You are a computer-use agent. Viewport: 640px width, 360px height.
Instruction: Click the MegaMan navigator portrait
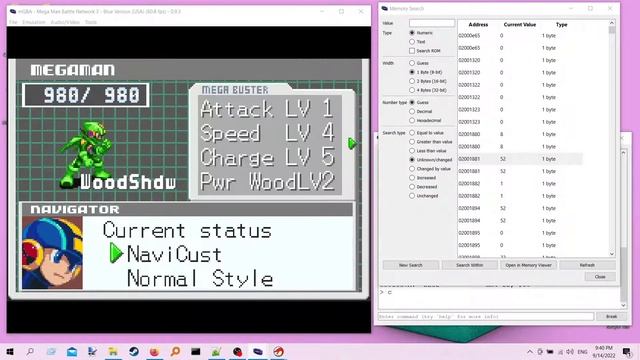click(52, 253)
